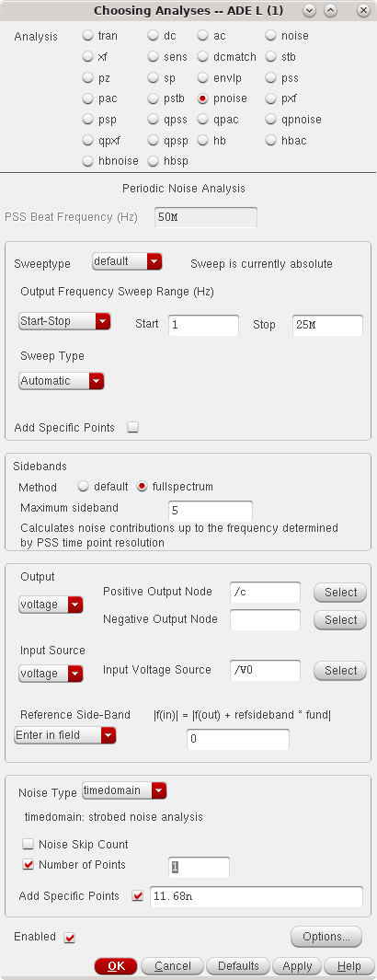377x980 pixels.
Task: Click Select for Positive Output Node
Action: point(340,593)
